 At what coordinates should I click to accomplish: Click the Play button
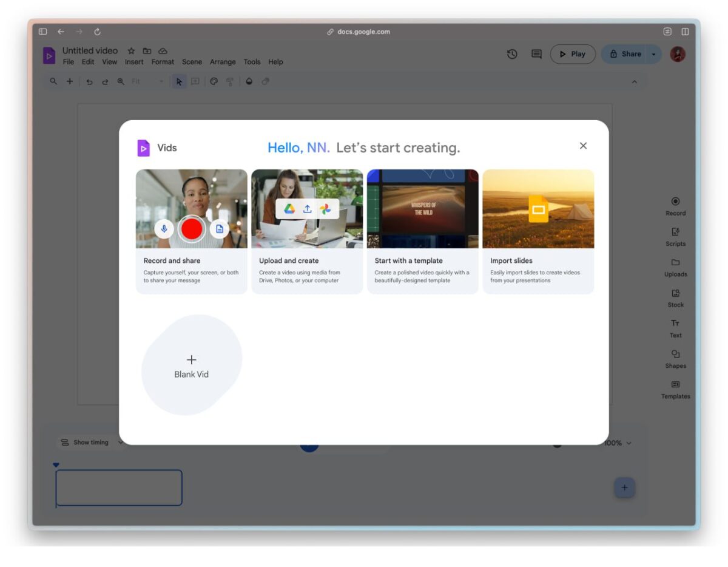tap(571, 54)
